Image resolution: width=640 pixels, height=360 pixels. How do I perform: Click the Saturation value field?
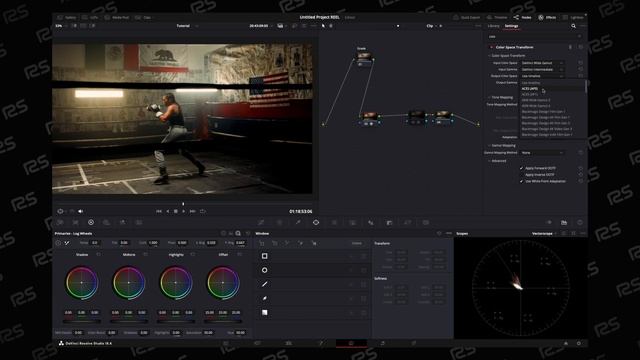(x=208, y=333)
